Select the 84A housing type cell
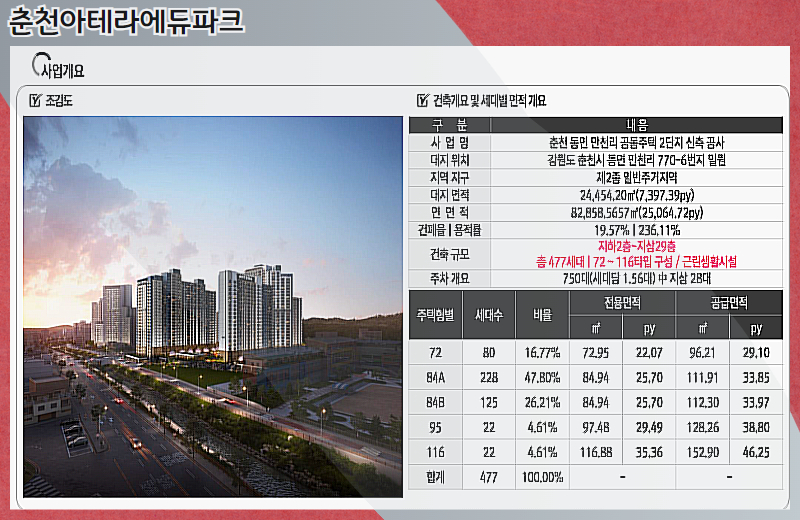Screen dimensions: 800x520 pyautogui.click(x=435, y=378)
